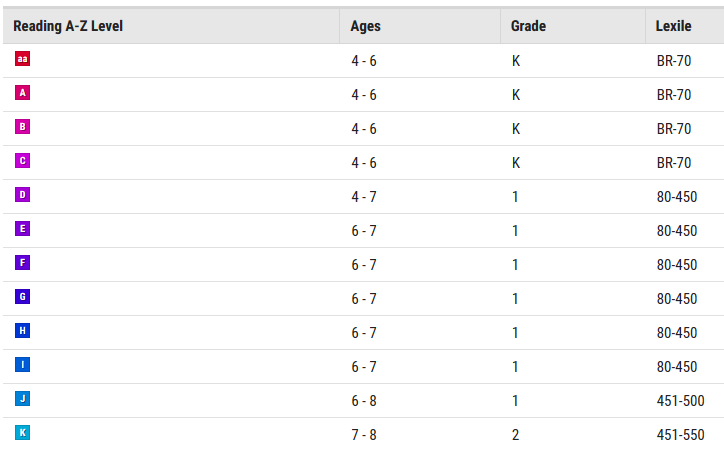Select the teal level K icon

(x=23, y=433)
